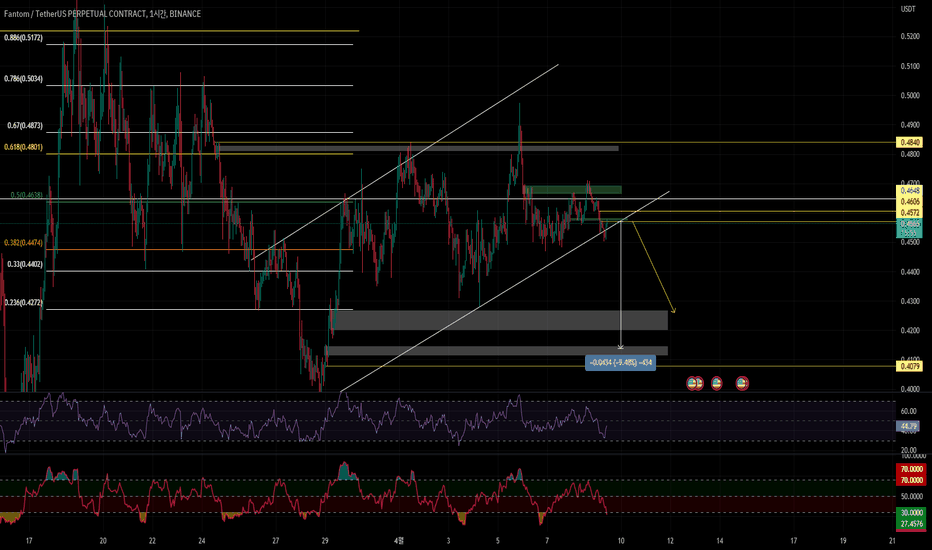The width and height of the screenshot is (932, 550).
Task: Select the 0.236(0.4272) Fibonacci label
Action: click(x=23, y=303)
